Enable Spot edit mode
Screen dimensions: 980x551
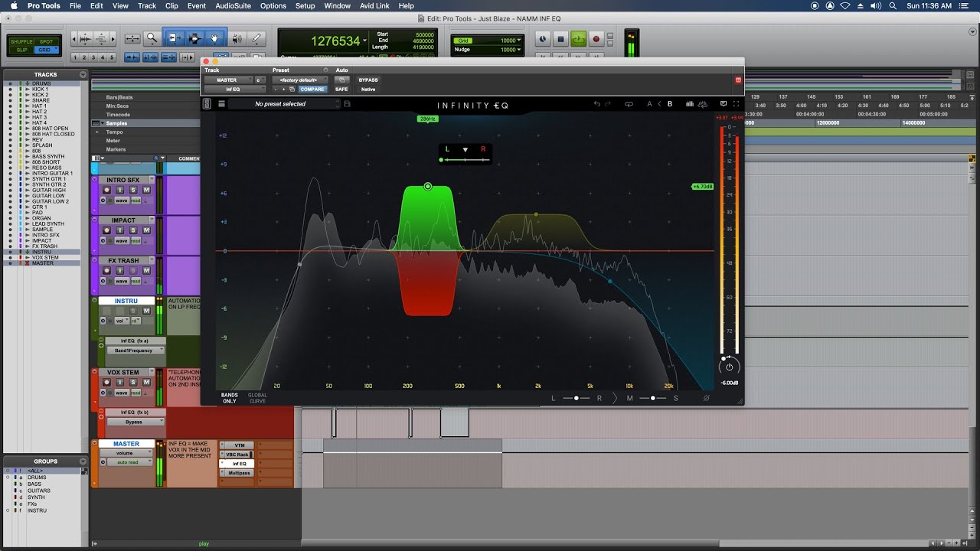click(x=46, y=41)
